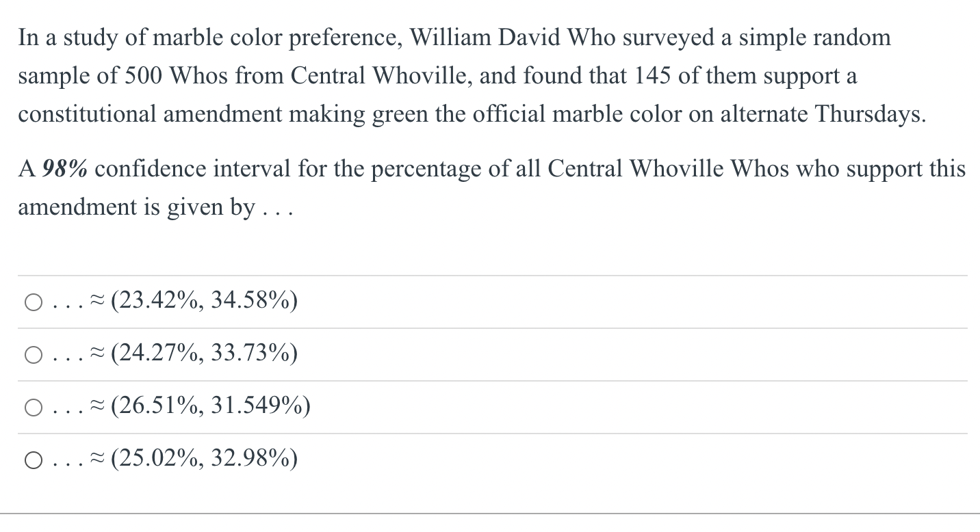Click the question paragraph about marble color preference
Image resolution: width=980 pixels, height=532 pixels.
pos(472,76)
